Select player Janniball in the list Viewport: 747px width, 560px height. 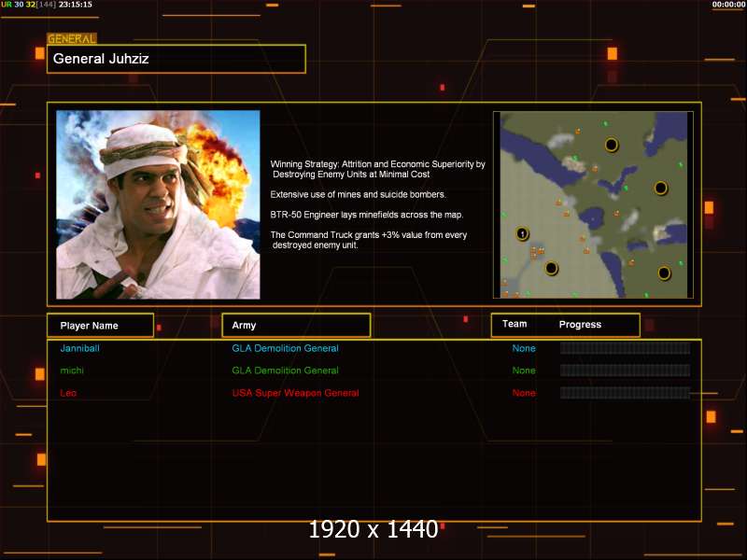click(x=79, y=348)
